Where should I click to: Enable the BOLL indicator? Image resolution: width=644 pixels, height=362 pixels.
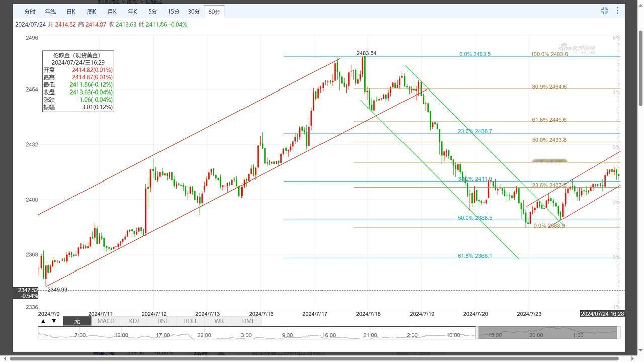tap(191, 321)
